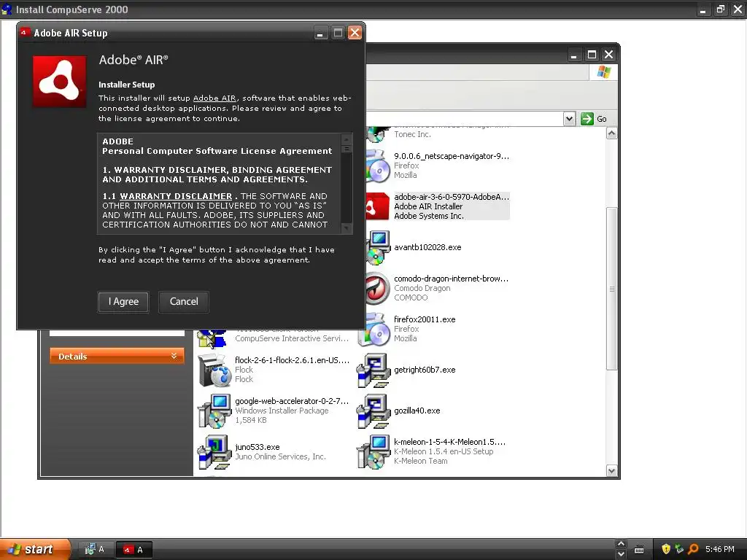747x560 pixels.
Task: Click license agreement scrollbar down arrow
Action: [x=347, y=228]
